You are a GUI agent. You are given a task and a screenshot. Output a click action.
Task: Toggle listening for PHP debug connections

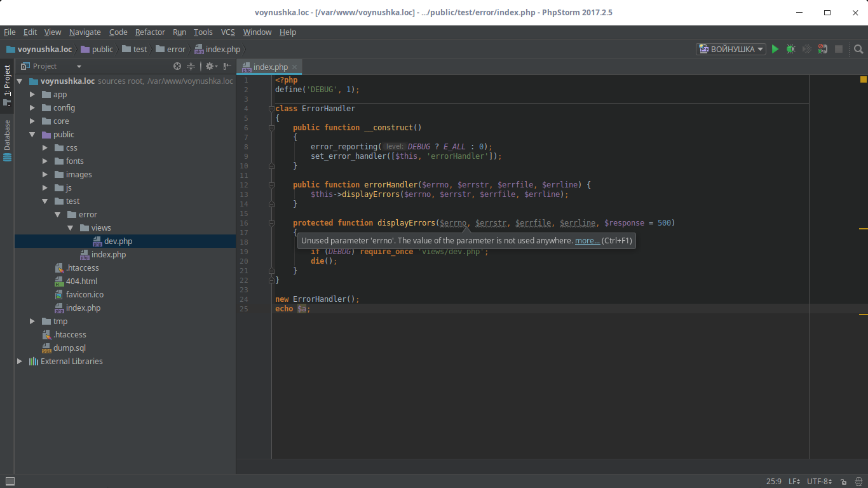tap(823, 49)
